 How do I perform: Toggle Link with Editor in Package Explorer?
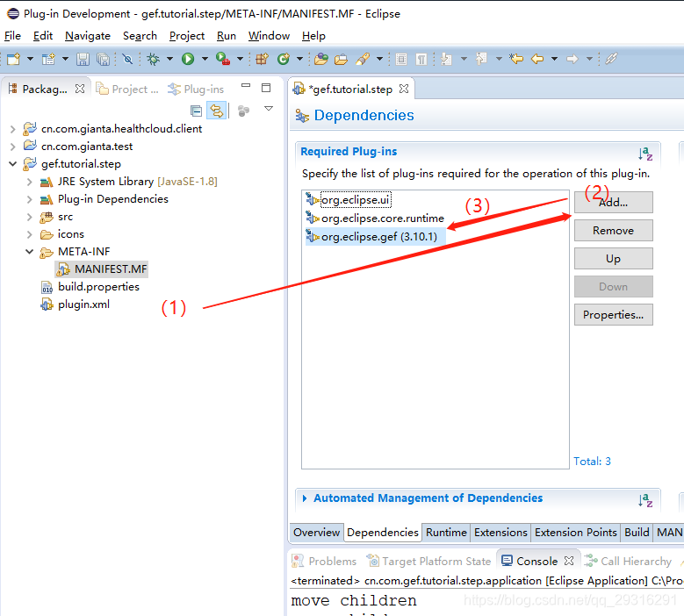[x=217, y=111]
